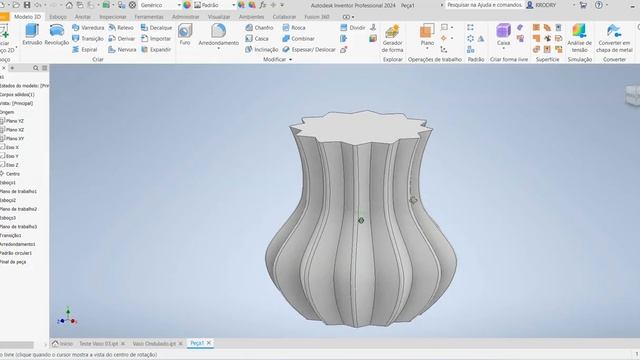Click the Rosca thread tool
640x360 pixels.
point(293,27)
